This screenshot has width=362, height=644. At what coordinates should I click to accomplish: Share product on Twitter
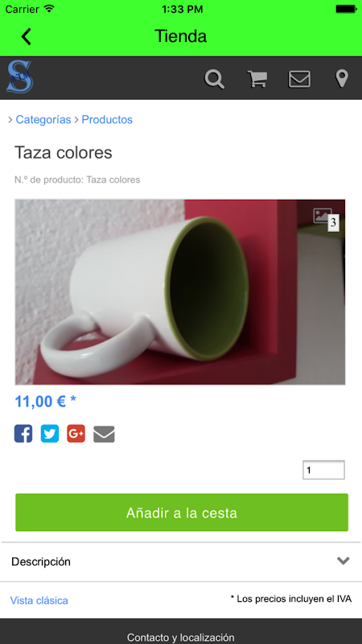point(50,434)
